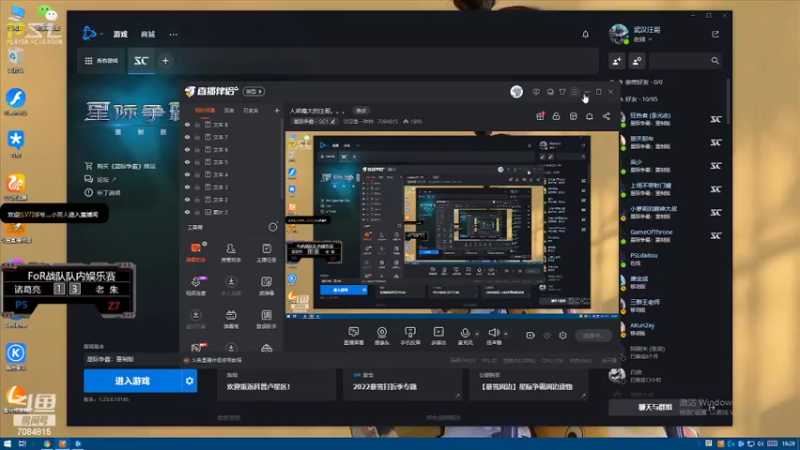Image resolution: width=800 pixels, height=450 pixels.
Task: Open the Windows Start button
Action: (x=7, y=444)
